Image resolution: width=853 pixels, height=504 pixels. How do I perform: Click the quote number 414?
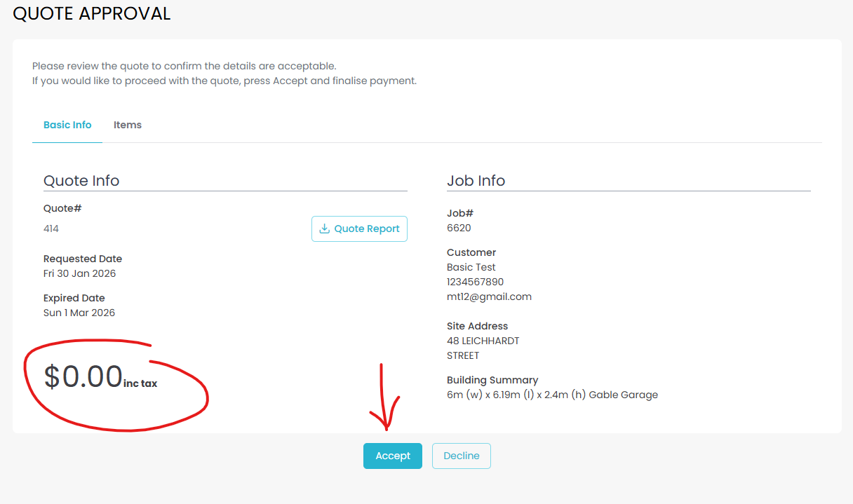(51, 229)
